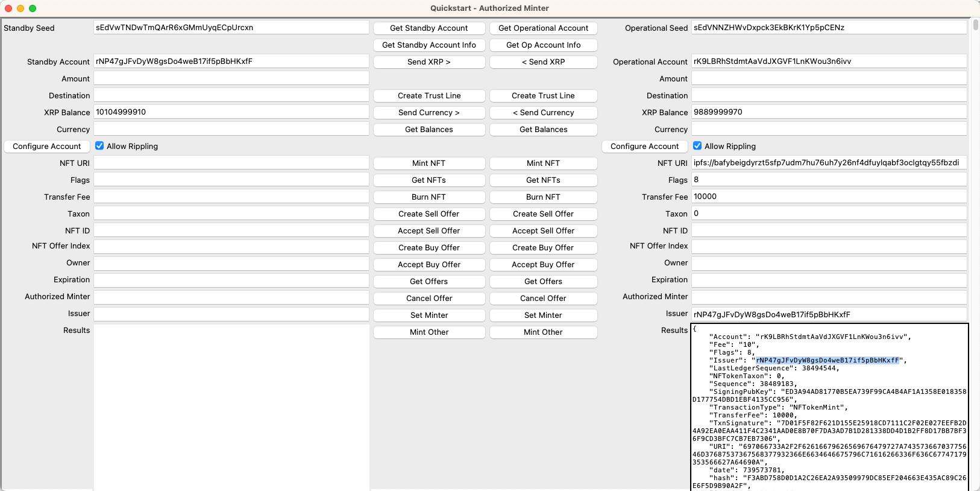Click the operational Issuer input field
The height and width of the screenshot is (491, 980).
pyautogui.click(x=829, y=314)
